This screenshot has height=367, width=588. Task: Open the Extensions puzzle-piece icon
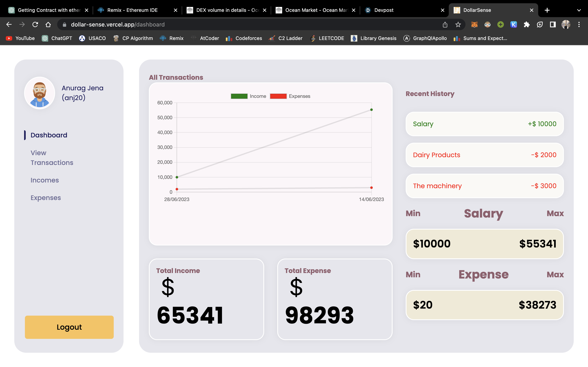click(527, 24)
